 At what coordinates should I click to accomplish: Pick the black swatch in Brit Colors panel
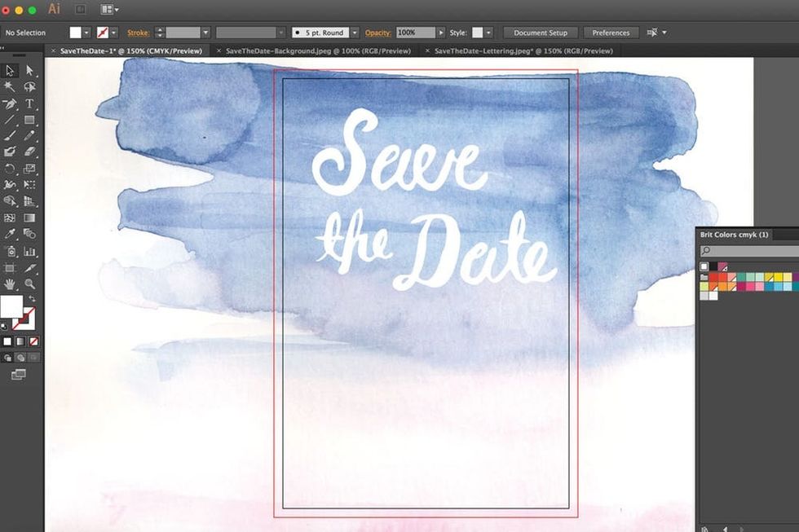[713, 266]
